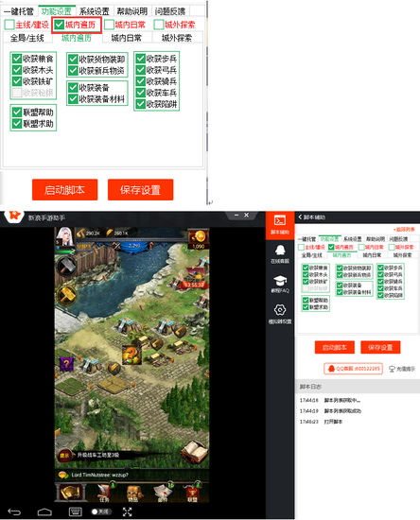Toggle the 关闭 switch in emulator bar
This screenshot has height=520, width=420.
point(101,511)
